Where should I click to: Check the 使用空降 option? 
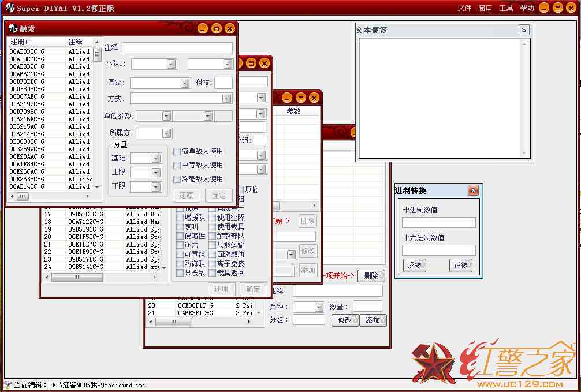(x=213, y=218)
